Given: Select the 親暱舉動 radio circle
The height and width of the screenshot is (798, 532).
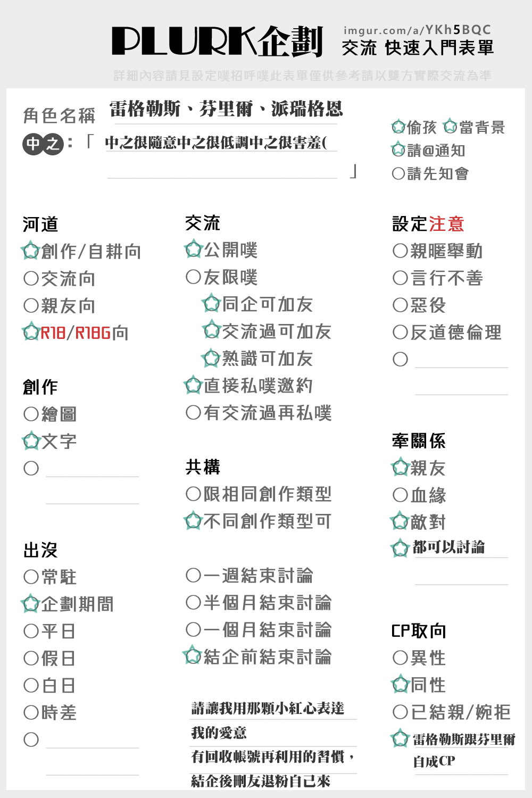Looking at the screenshot, I should point(400,251).
